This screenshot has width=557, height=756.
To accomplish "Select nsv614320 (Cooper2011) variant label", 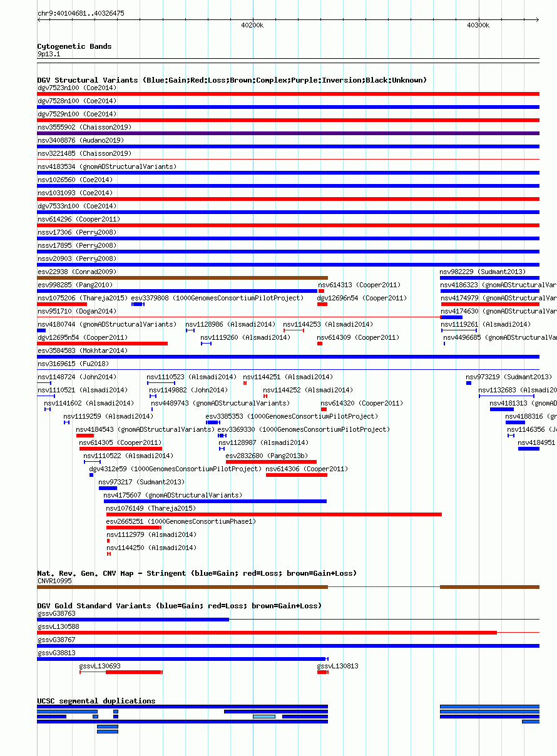I will [x=362, y=403].
